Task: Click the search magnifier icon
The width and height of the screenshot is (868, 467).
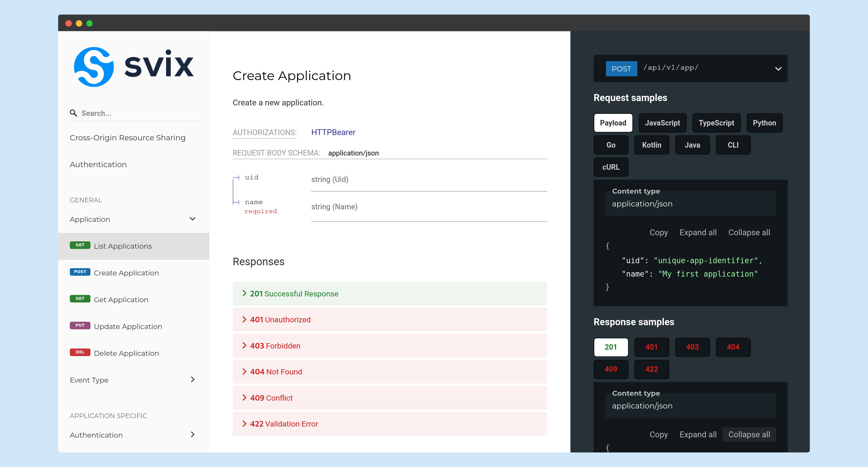Action: click(x=73, y=113)
